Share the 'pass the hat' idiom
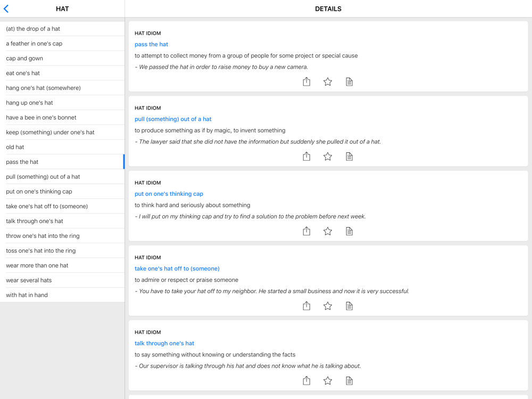The width and height of the screenshot is (532, 399). point(306,81)
